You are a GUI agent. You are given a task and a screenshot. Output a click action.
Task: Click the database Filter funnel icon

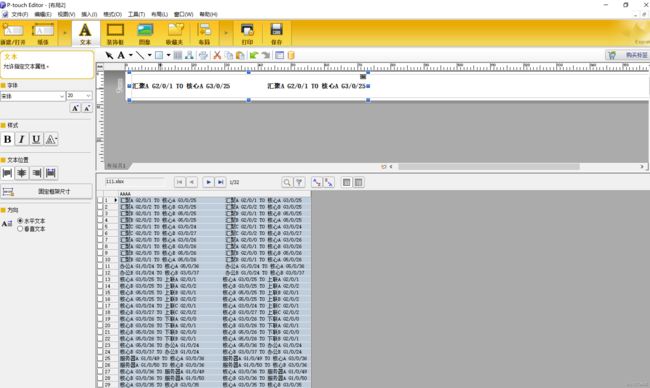click(299, 182)
